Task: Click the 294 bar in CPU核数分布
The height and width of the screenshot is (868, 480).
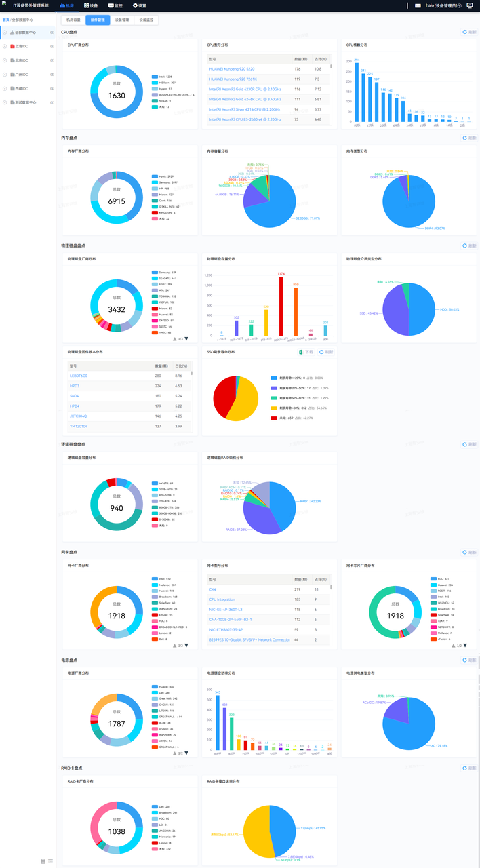Action: pos(357,93)
